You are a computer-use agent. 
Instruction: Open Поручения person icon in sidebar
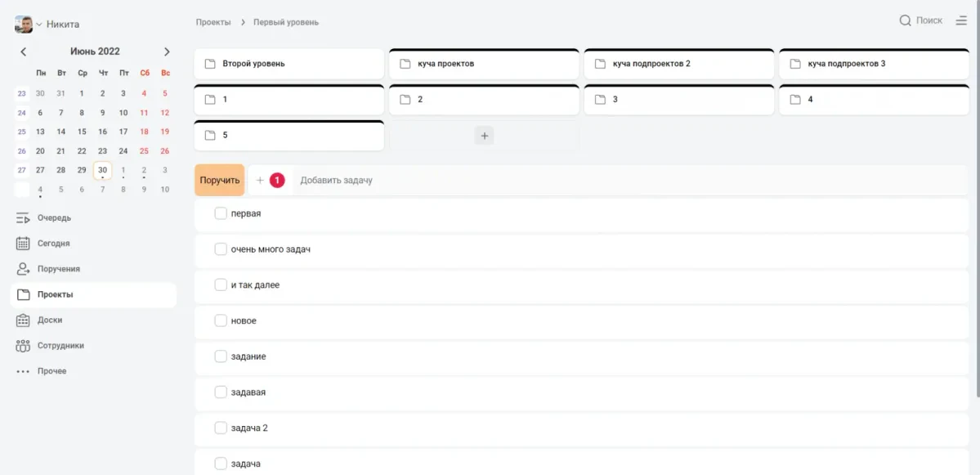click(23, 269)
